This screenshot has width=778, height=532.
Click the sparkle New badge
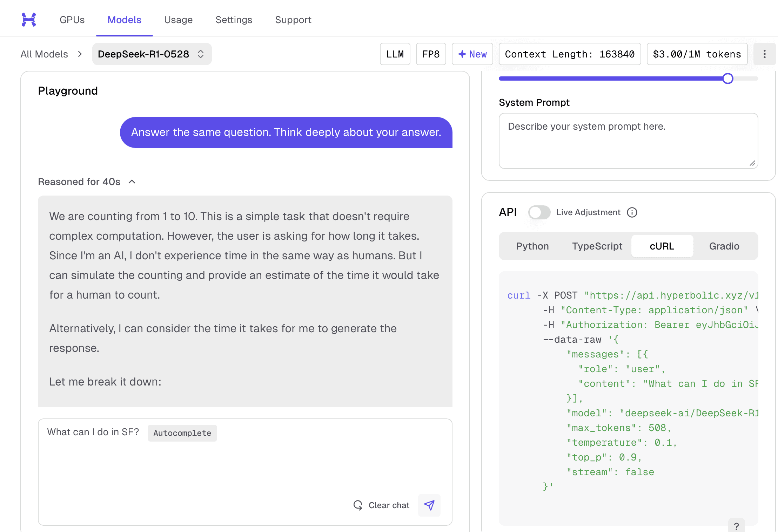tap(472, 54)
